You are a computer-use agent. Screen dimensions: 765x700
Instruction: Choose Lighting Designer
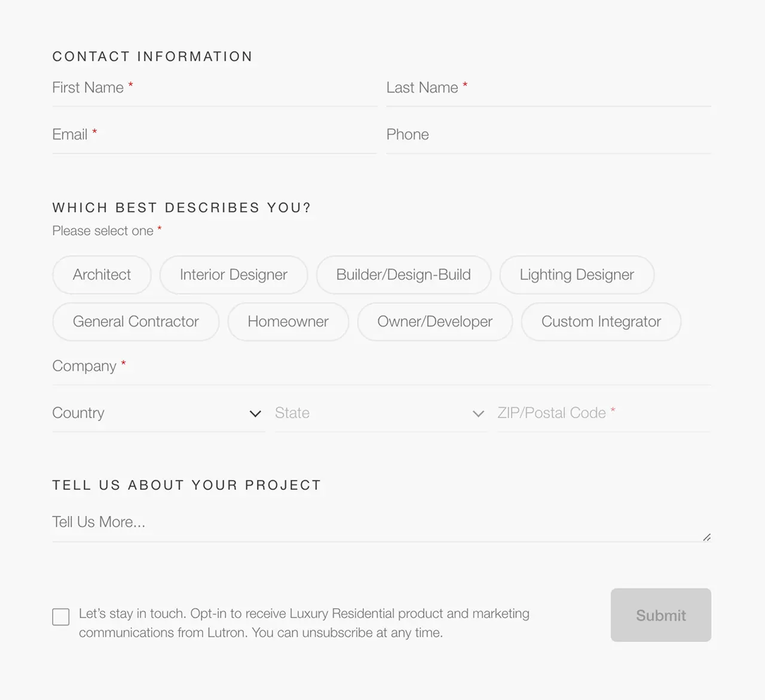click(x=577, y=275)
